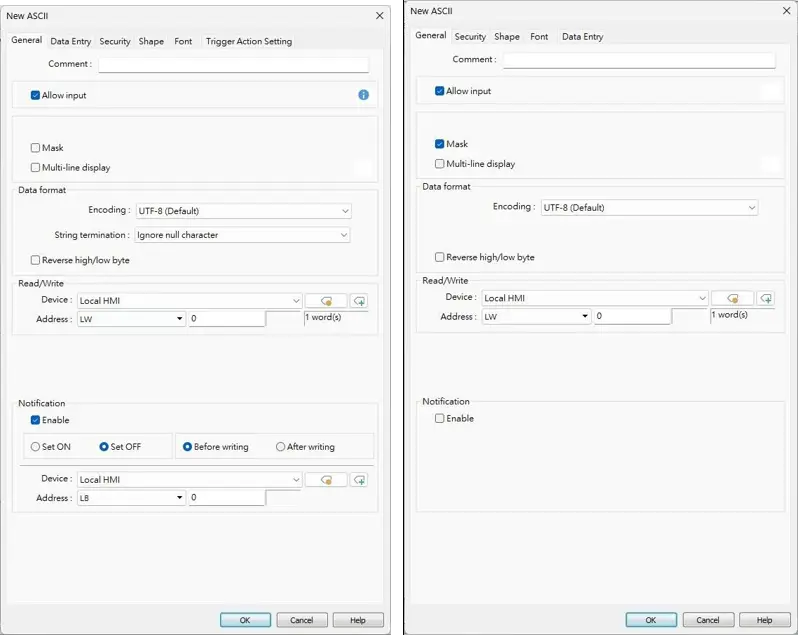This screenshot has width=798, height=635.
Task: Click Help in left dialog
Action: (x=358, y=620)
